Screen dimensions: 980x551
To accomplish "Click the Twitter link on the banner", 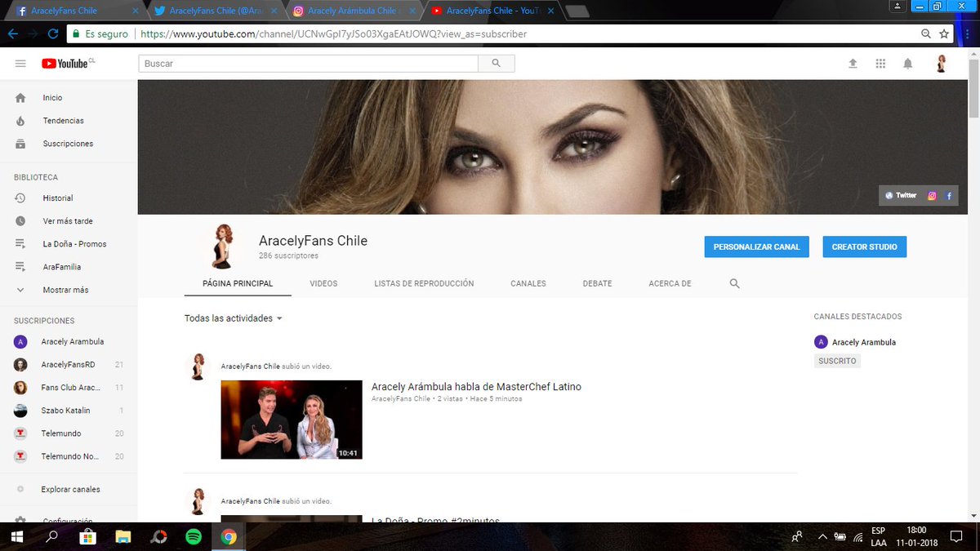I will [901, 196].
